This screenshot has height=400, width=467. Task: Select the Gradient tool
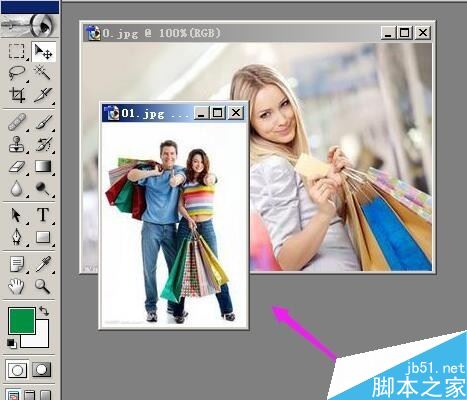[x=43, y=166]
